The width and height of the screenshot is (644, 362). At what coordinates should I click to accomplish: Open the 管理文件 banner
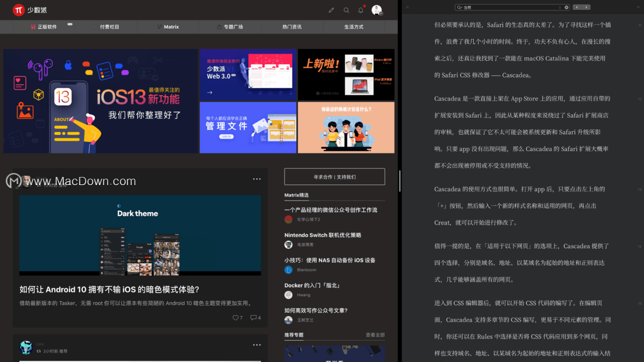[x=248, y=127]
